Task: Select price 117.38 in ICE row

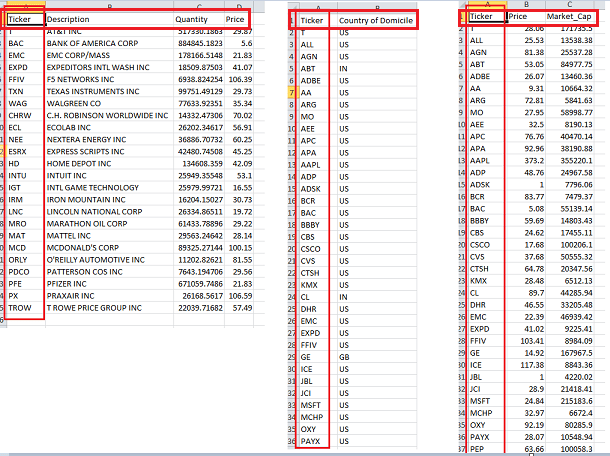Action: point(526,365)
